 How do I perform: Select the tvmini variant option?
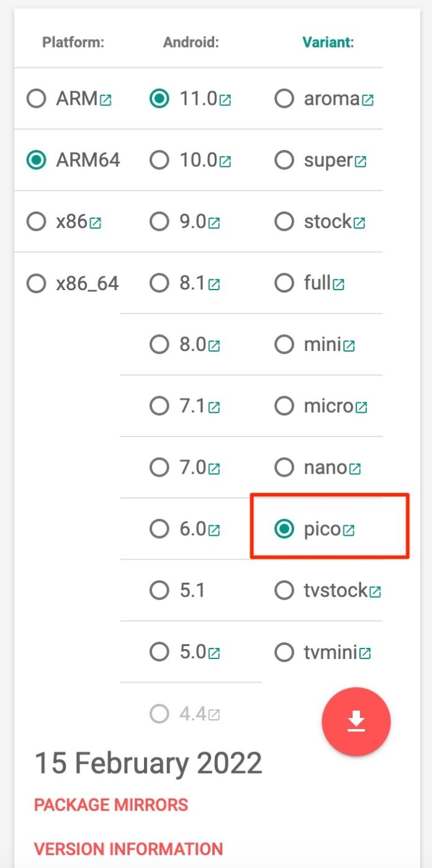pyautogui.click(x=284, y=652)
